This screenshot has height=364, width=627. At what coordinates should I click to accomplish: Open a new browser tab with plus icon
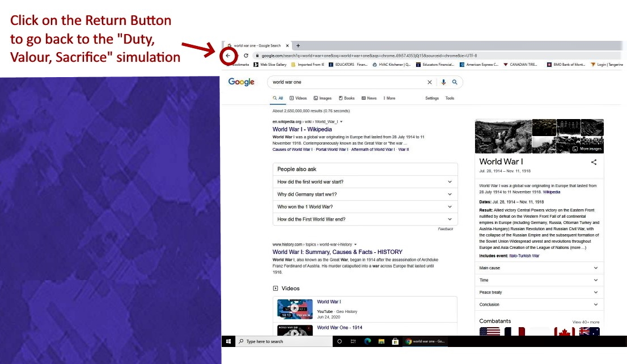click(298, 45)
